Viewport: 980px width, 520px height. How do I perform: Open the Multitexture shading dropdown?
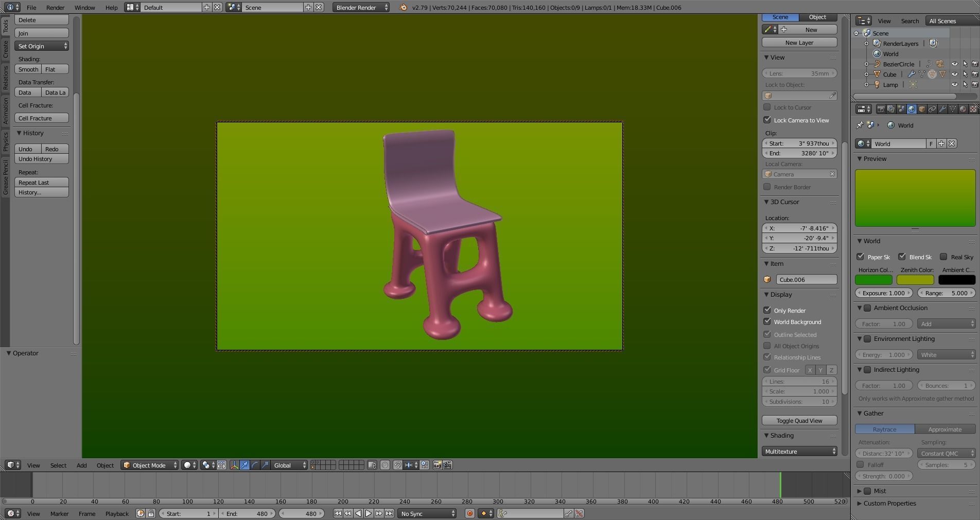point(799,451)
